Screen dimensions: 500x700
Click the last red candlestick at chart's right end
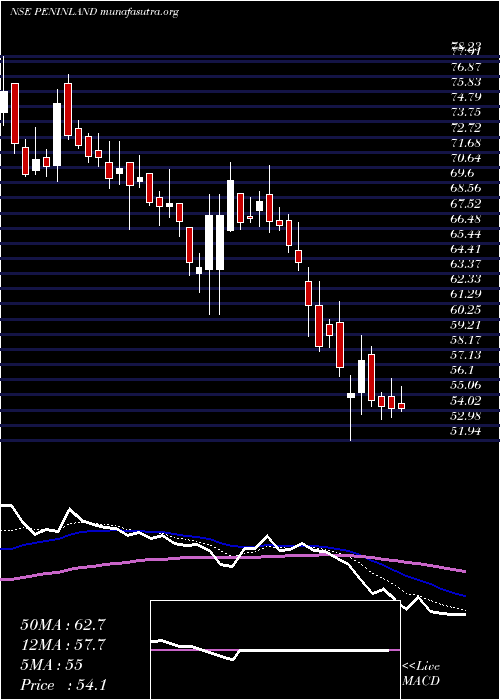pyautogui.click(x=401, y=406)
